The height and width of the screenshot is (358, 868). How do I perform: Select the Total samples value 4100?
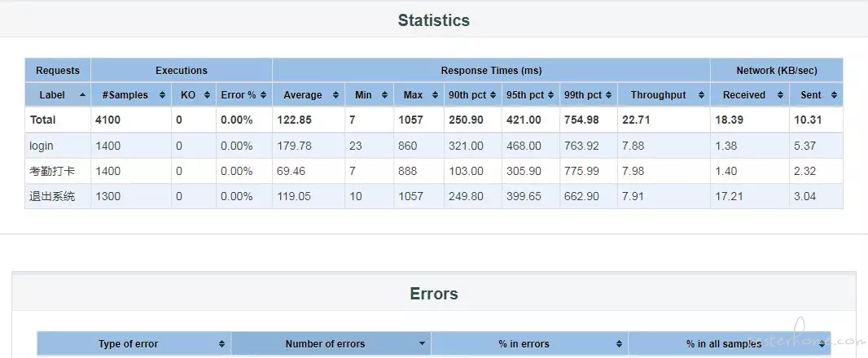point(108,120)
